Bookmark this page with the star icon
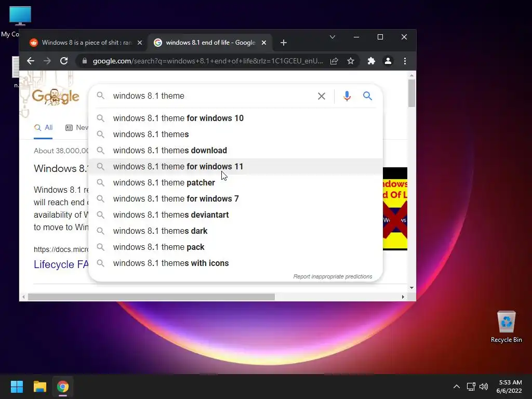This screenshot has width=532, height=399. [351, 61]
